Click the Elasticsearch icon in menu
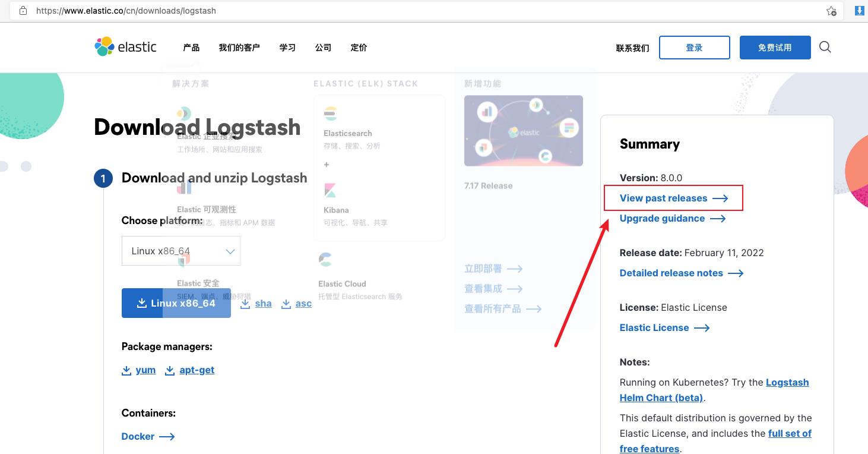Viewport: 868px width, 454px height. click(x=330, y=113)
